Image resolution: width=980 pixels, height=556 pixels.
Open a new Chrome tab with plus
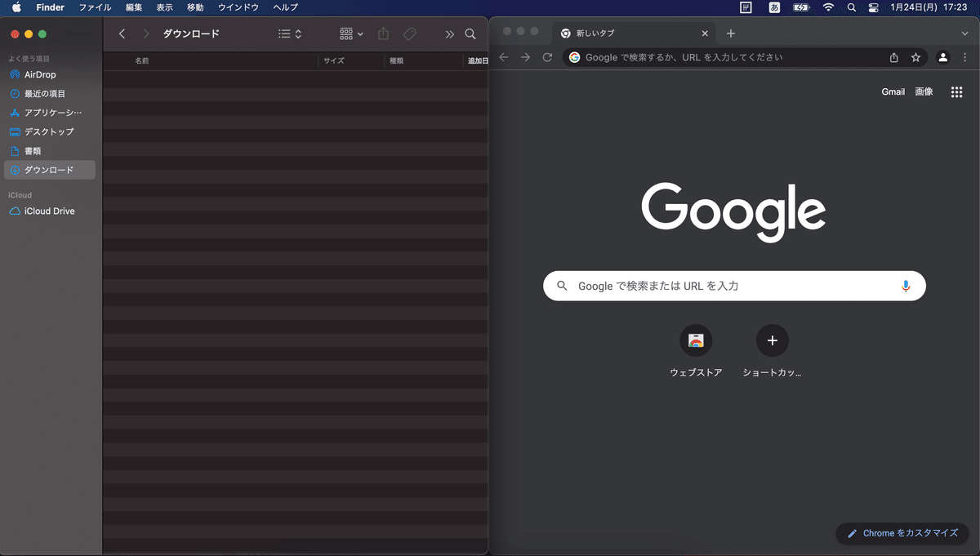(x=731, y=33)
